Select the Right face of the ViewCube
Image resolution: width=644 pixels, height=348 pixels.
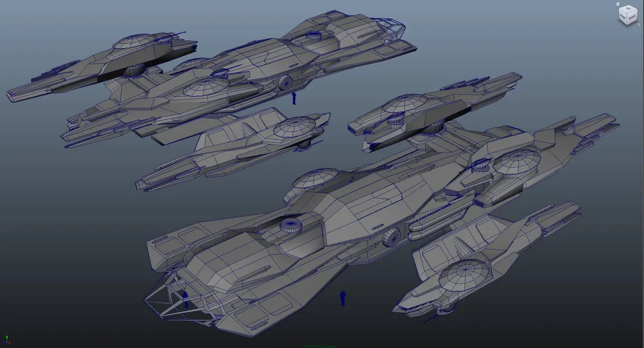click(632, 17)
